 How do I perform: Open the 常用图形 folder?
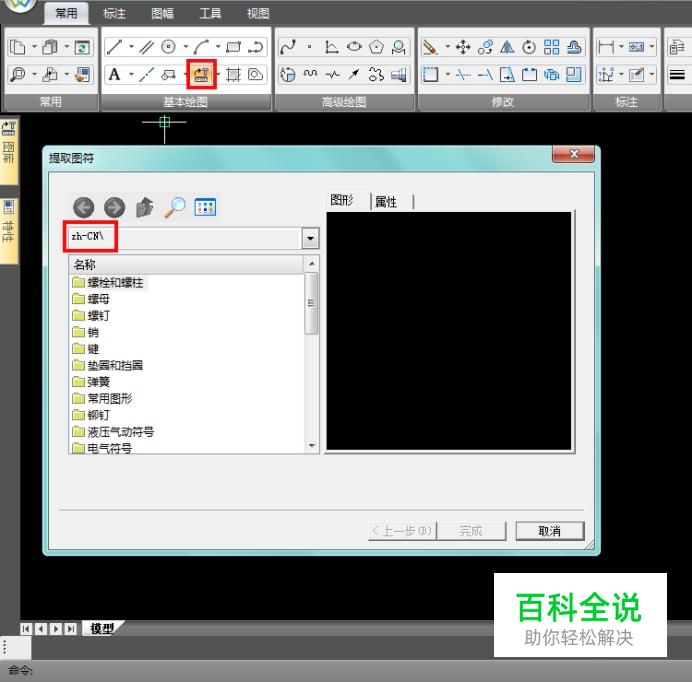102,399
